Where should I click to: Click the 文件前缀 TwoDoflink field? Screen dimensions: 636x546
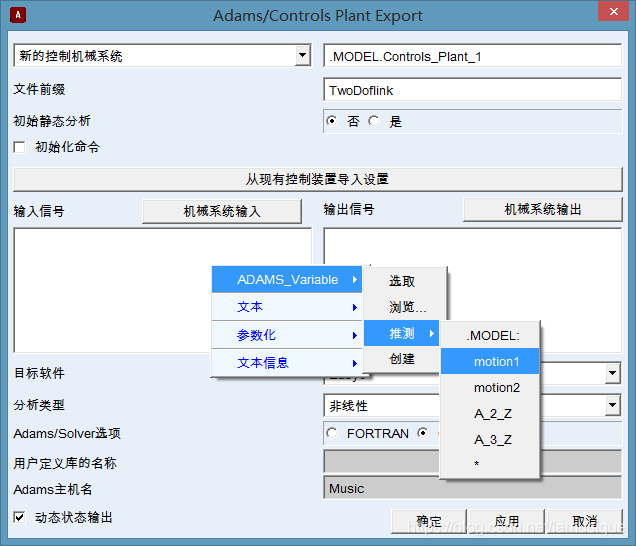pyautogui.click(x=473, y=90)
